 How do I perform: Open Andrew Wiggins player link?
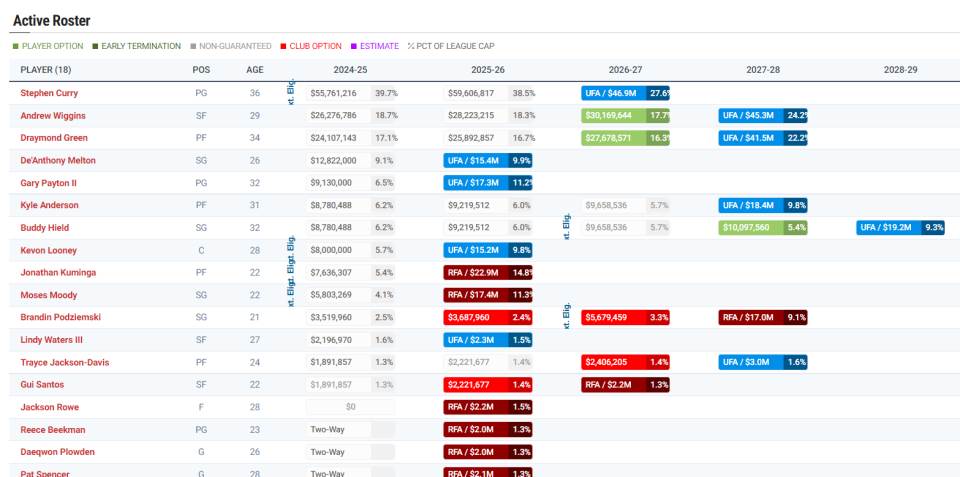click(x=53, y=116)
